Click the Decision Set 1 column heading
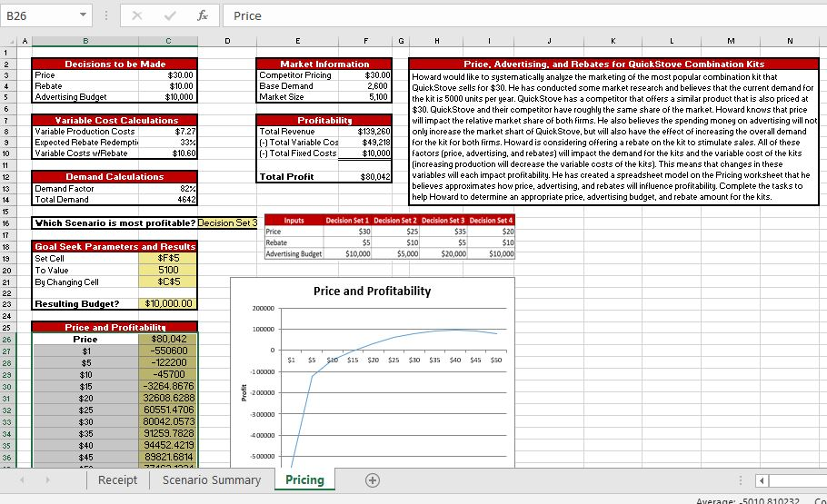The width and height of the screenshot is (827, 504). pyautogui.click(x=347, y=221)
